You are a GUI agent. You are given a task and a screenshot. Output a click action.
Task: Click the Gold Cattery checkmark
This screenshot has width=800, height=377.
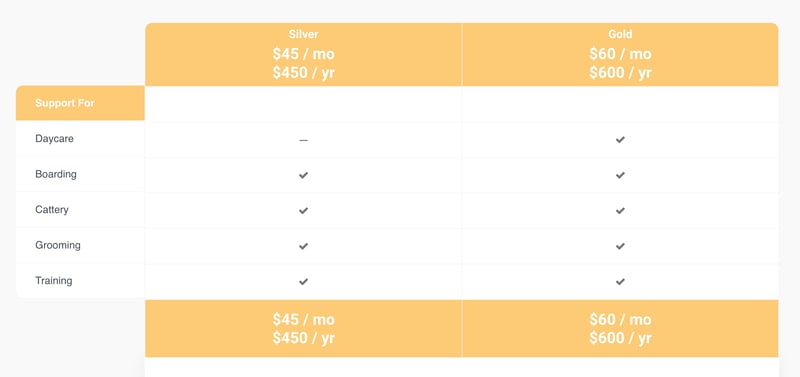coord(620,210)
